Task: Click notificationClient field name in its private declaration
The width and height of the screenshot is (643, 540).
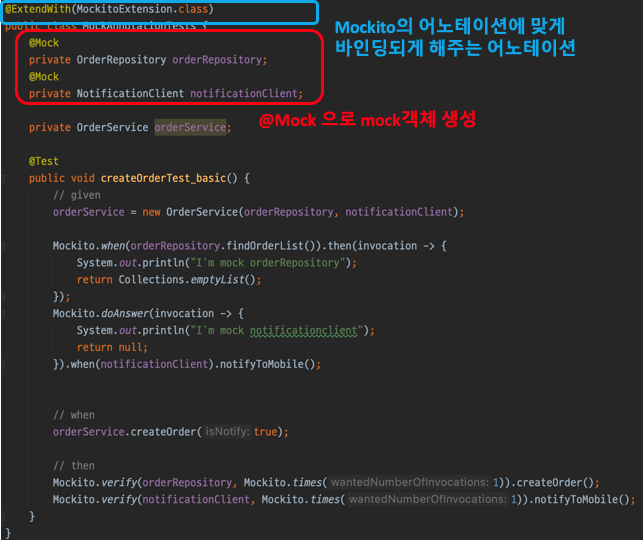Action: coord(244,93)
